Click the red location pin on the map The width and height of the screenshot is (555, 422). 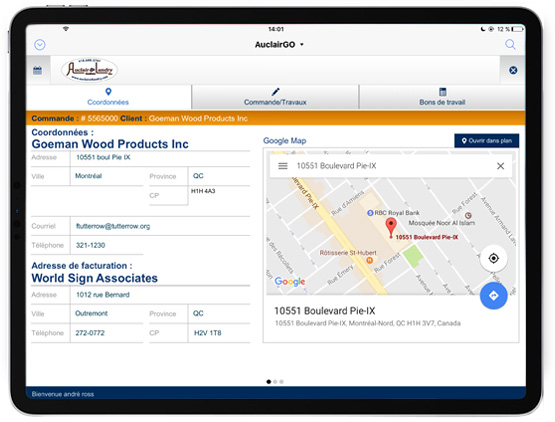(391, 228)
